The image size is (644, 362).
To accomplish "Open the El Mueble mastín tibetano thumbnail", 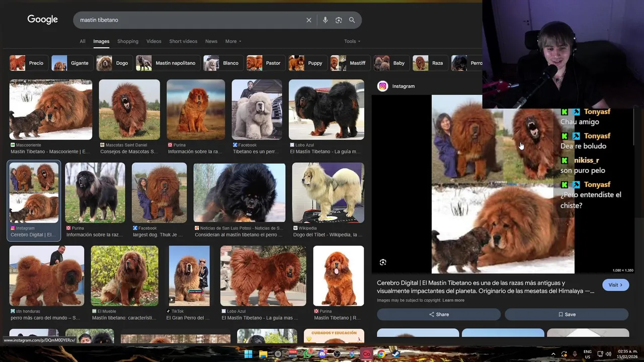I will pyautogui.click(x=125, y=276).
